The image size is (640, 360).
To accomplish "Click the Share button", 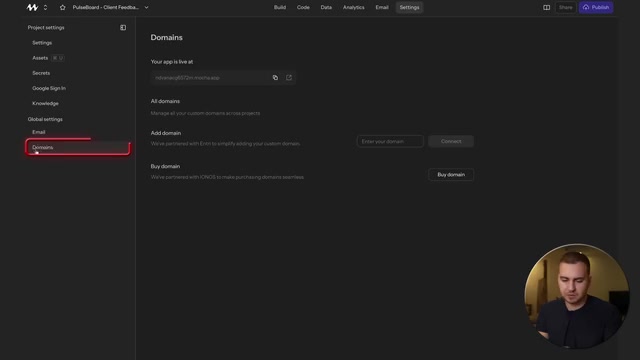I will click(x=566, y=7).
